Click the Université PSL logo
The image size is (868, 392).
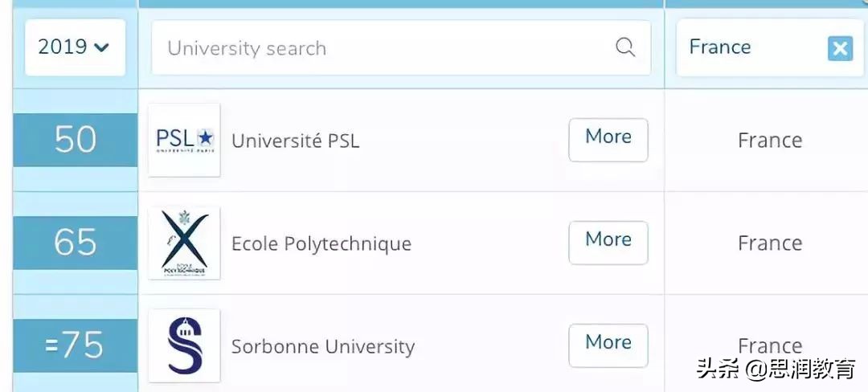[x=184, y=140]
